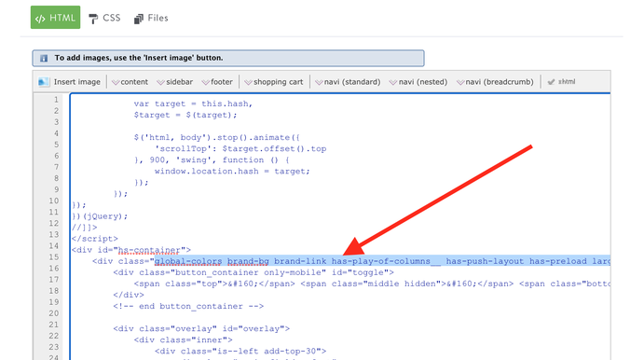Click the line '$target = $(target);'
Screen dimensions: 644x360
tap(185, 115)
